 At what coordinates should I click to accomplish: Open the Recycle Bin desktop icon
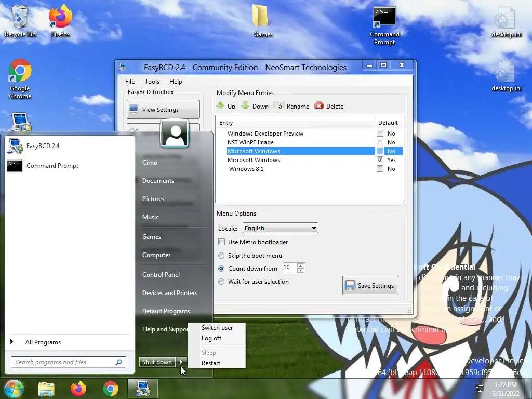click(20, 21)
